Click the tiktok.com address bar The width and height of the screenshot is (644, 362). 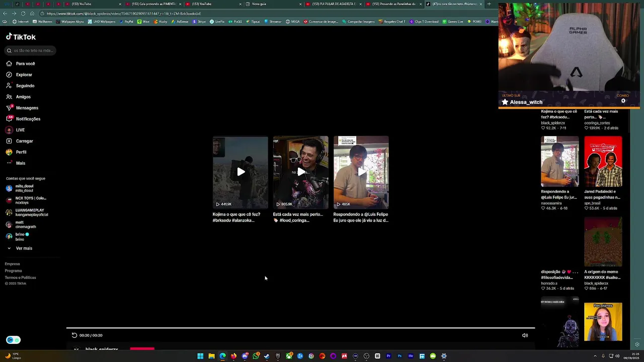click(267, 14)
